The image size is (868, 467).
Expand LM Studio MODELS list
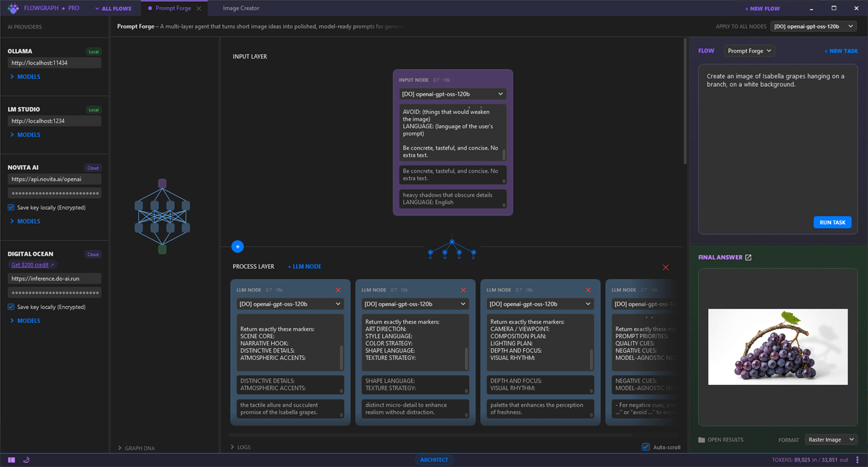[25, 135]
